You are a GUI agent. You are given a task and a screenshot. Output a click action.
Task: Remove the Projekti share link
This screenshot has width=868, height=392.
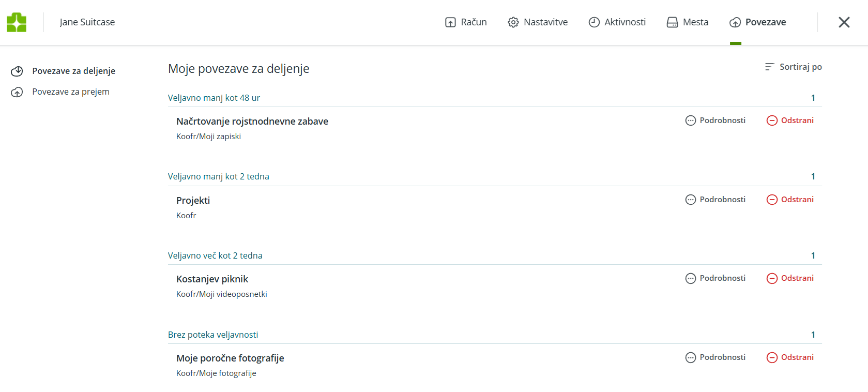790,200
